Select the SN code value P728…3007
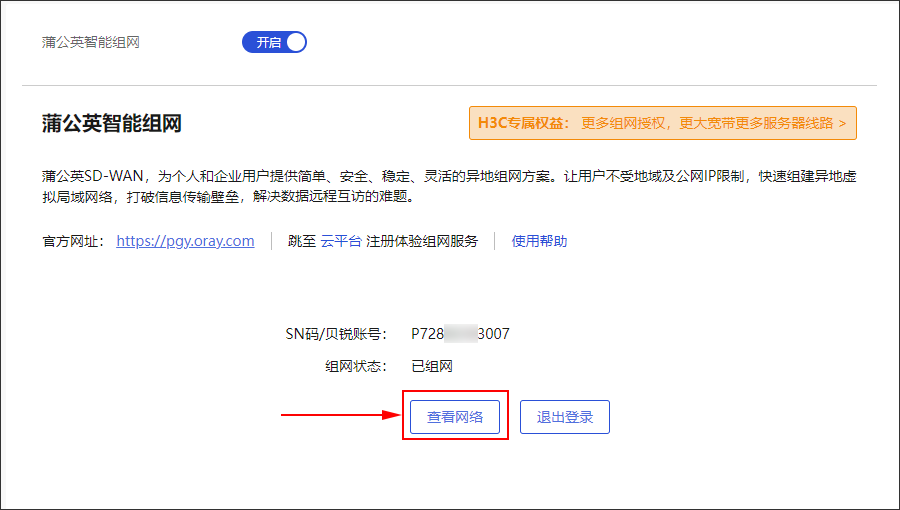This screenshot has width=900, height=510. 460,334
